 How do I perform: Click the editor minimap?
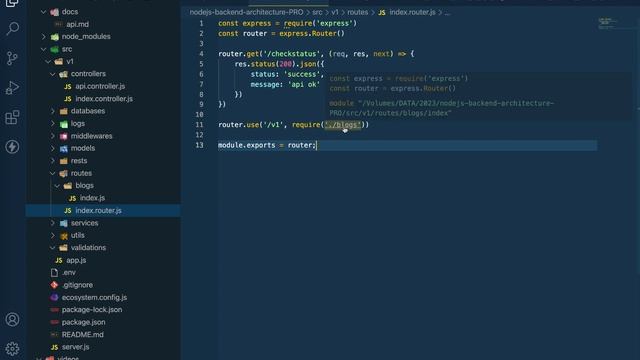608,23
